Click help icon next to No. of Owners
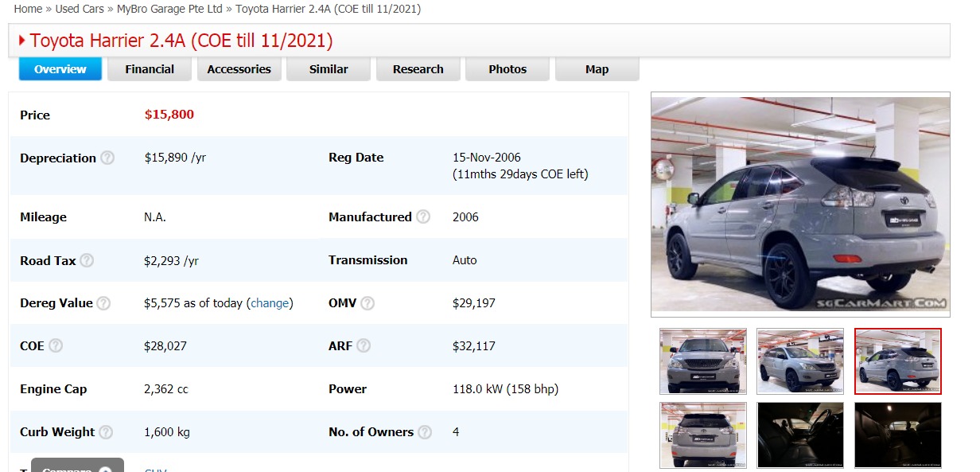The width and height of the screenshot is (980, 472). tap(425, 432)
